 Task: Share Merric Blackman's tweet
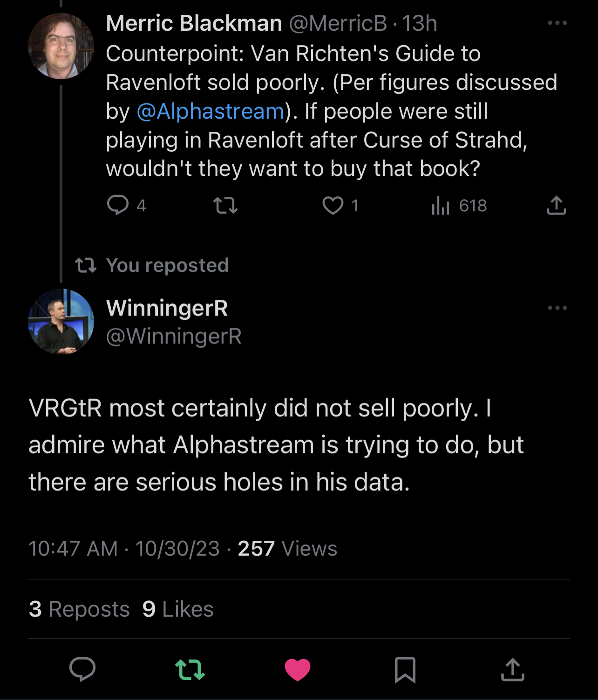(x=556, y=205)
